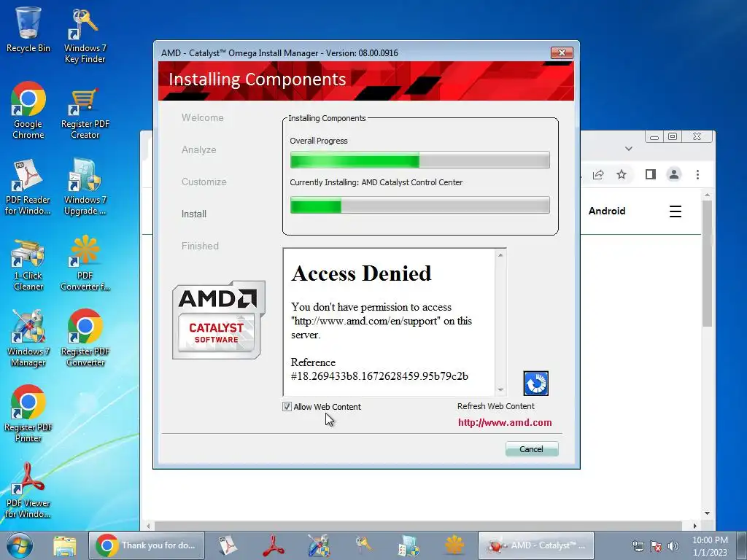Open the clock showing 10:00 PM
747x560 pixels.
710,546
